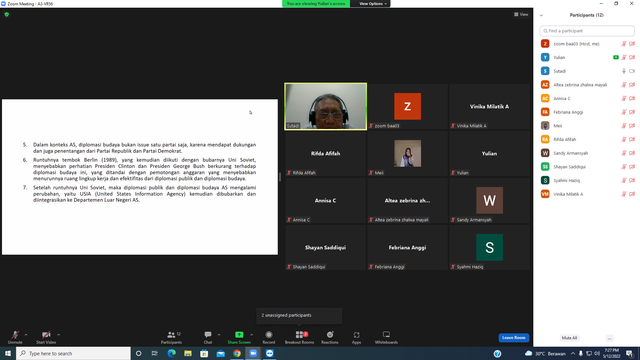The width and height of the screenshot is (640, 360).
Task: Open the Windows Start menu
Action: click(x=8, y=353)
